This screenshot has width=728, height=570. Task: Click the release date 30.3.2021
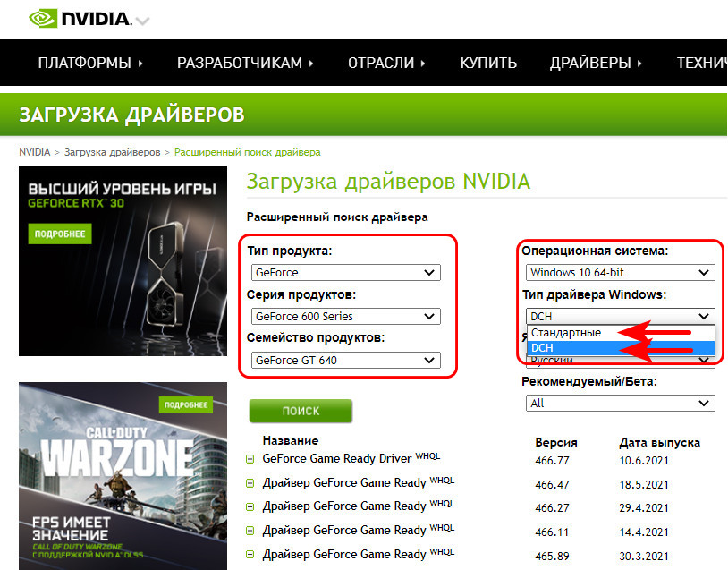tap(644, 556)
